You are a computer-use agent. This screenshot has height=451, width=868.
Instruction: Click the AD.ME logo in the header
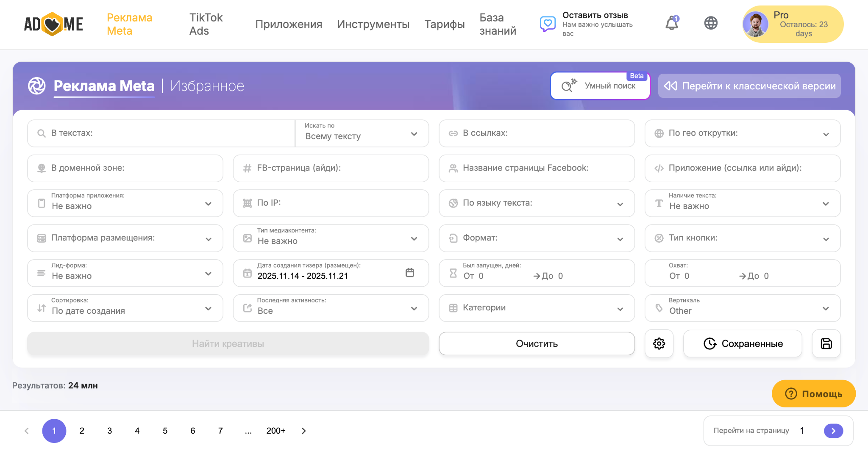click(x=53, y=24)
